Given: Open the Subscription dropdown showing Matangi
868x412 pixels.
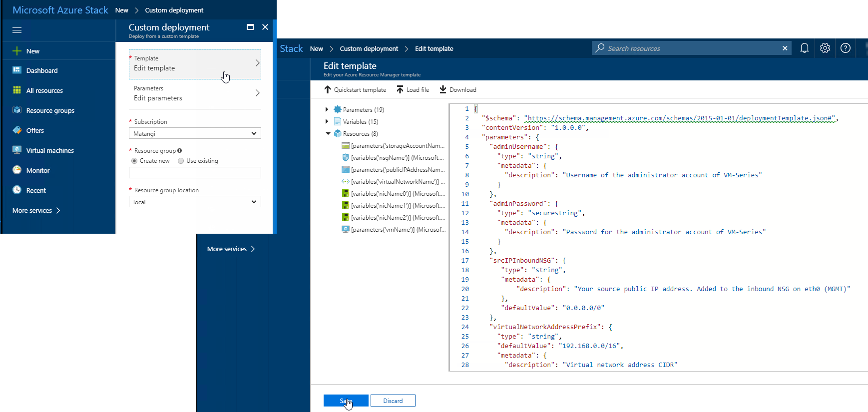Looking at the screenshot, I should coord(195,133).
